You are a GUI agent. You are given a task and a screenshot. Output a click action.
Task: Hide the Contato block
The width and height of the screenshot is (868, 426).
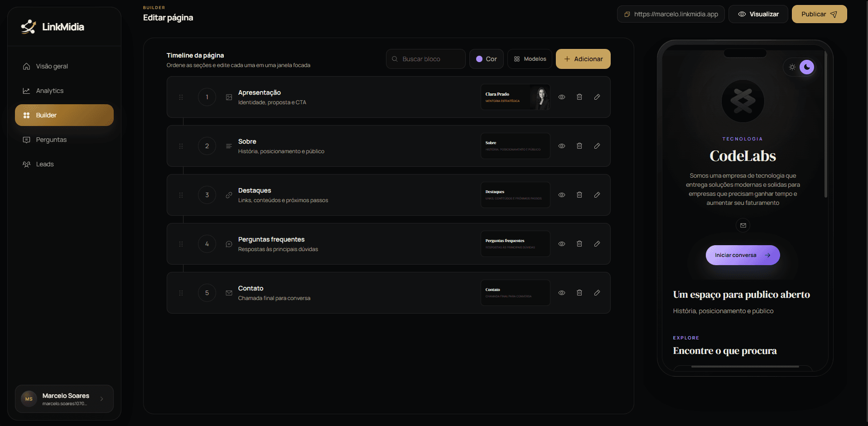(x=562, y=293)
